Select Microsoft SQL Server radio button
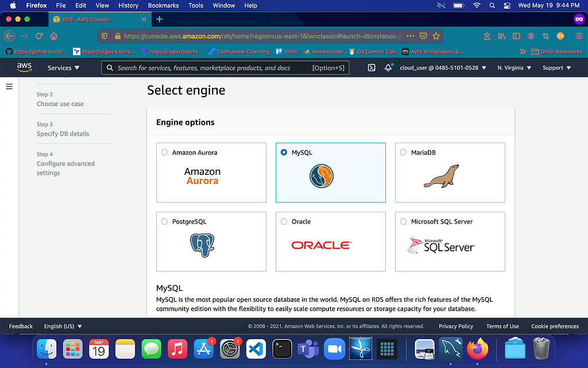 tap(403, 221)
